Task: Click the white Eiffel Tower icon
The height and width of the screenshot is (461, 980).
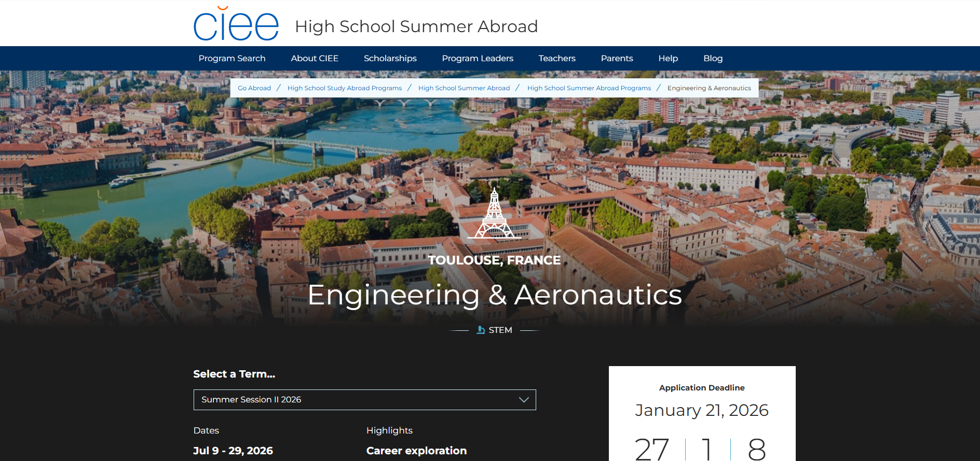Action: tap(494, 214)
